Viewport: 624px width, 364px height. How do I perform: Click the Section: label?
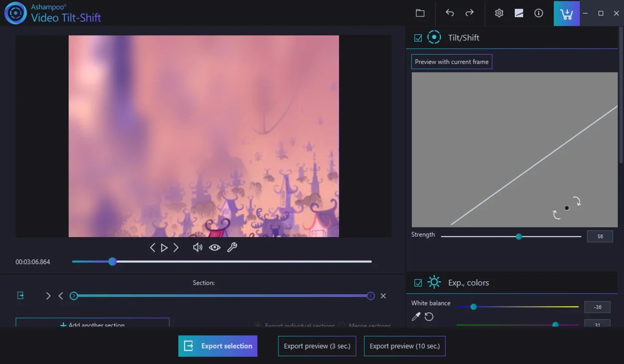tap(203, 283)
